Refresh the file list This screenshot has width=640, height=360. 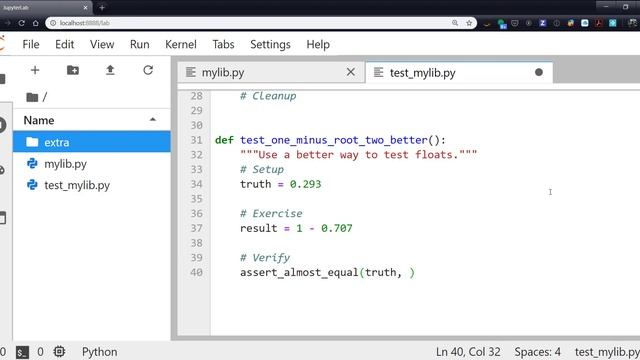click(x=148, y=70)
